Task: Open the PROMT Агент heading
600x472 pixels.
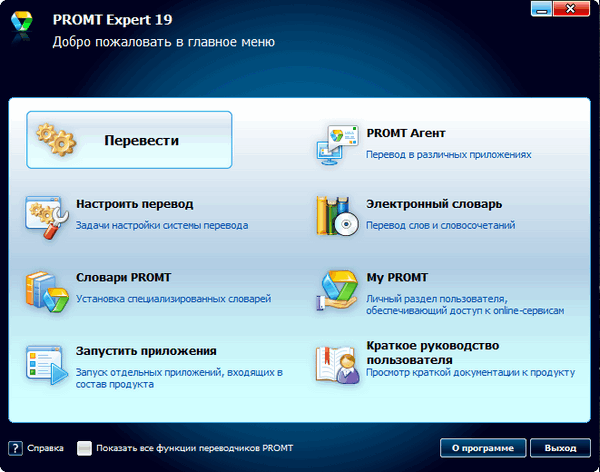Action: pyautogui.click(x=406, y=133)
